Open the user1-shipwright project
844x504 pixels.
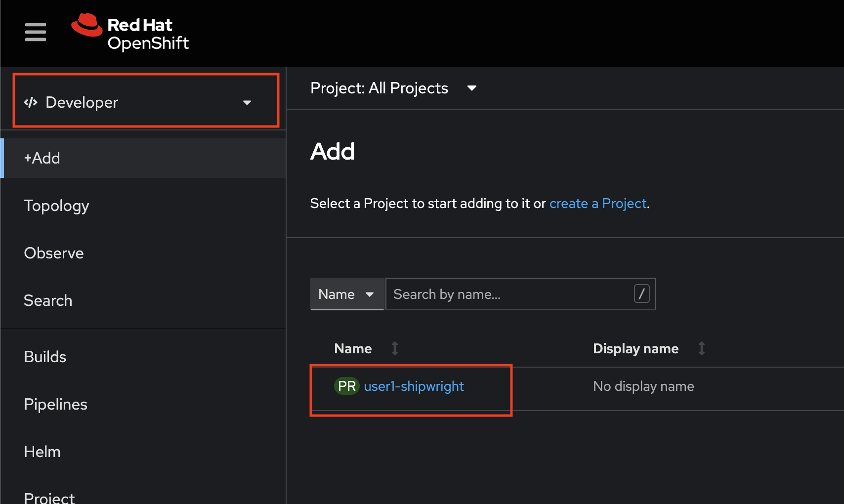point(414,386)
